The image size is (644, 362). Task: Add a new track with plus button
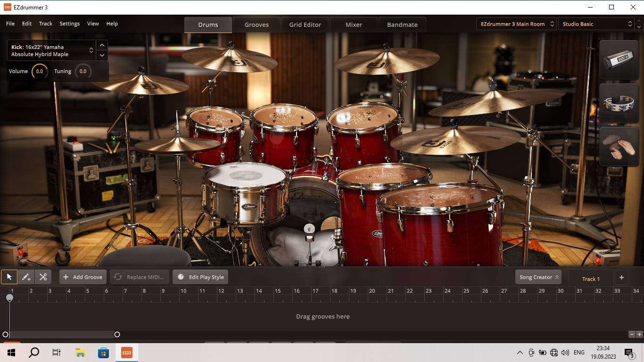click(x=621, y=277)
